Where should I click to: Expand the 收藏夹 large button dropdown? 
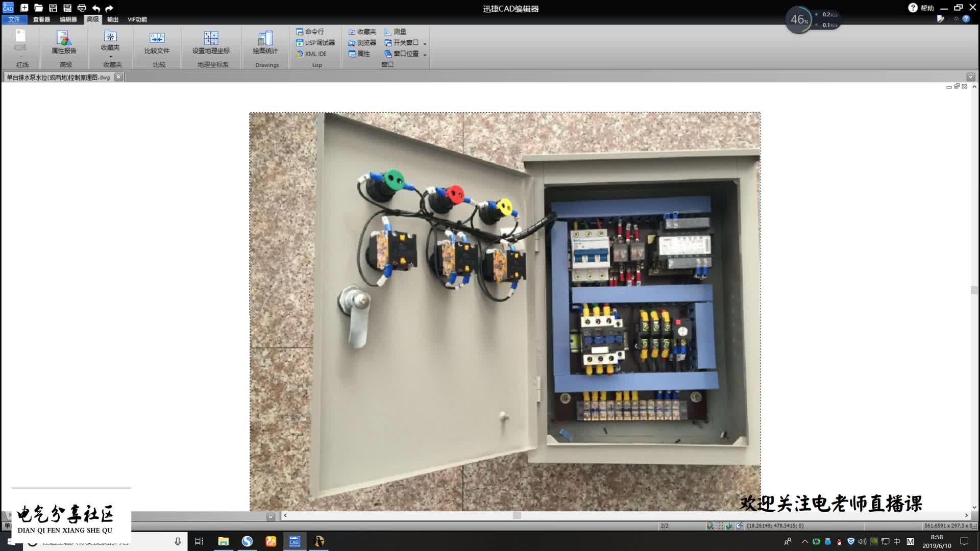[111, 57]
